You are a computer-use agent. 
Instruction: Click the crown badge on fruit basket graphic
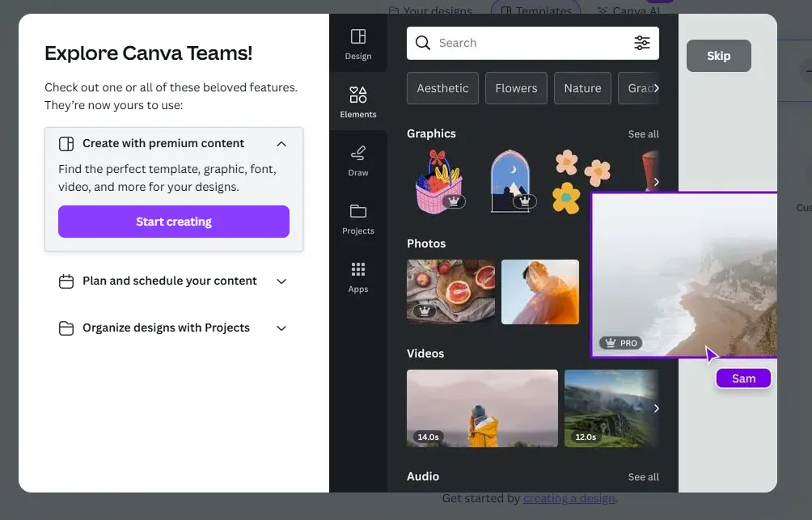(x=454, y=201)
